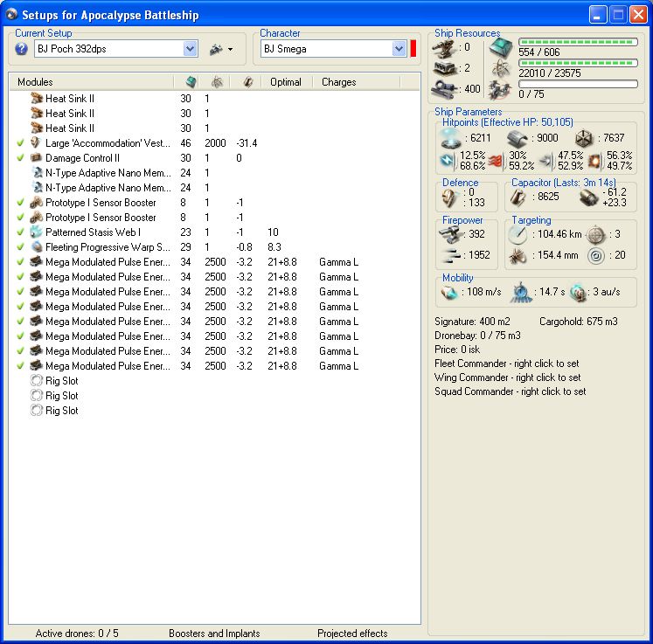This screenshot has width=653, height=644.
Task: Click the Signature: 400 m2 text
Action: tap(472, 322)
